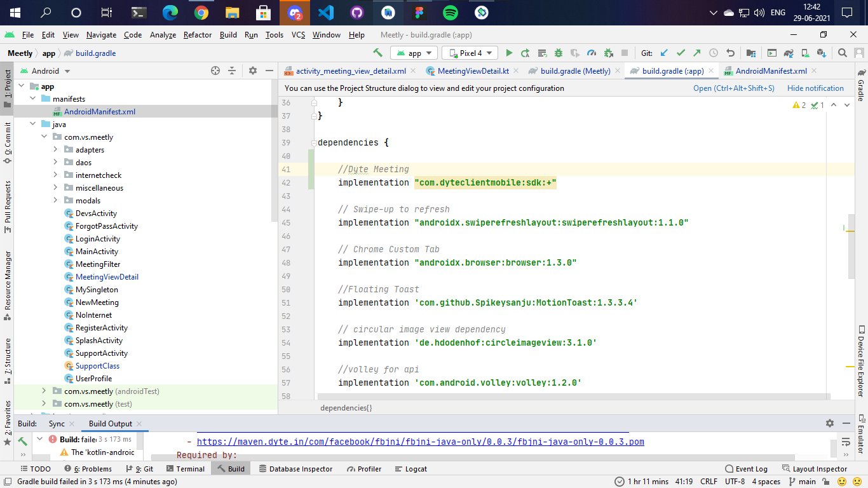Run the app with green play button
The image size is (868, 488).
509,53
